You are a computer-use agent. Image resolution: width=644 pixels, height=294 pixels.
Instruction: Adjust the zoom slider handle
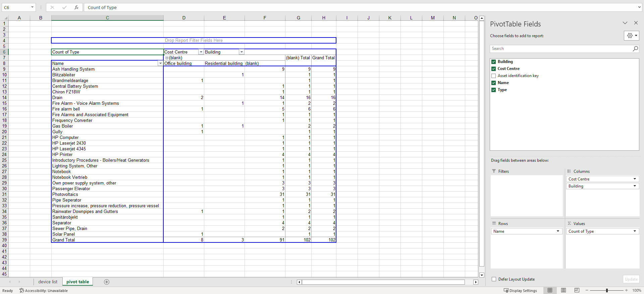[607, 290]
